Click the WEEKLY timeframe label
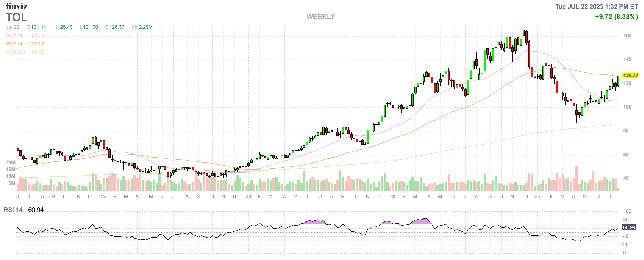Screen dimensions: 644x260 [321, 17]
